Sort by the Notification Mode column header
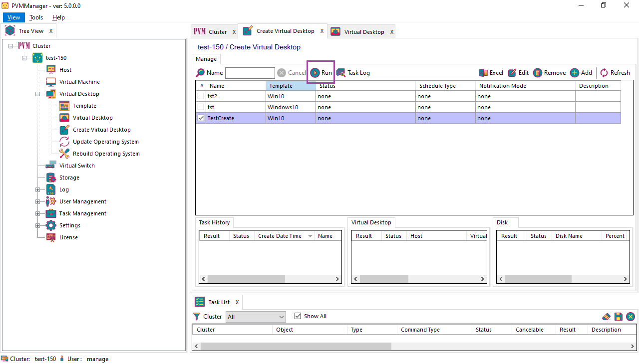This screenshot has width=639, height=364. [x=526, y=86]
